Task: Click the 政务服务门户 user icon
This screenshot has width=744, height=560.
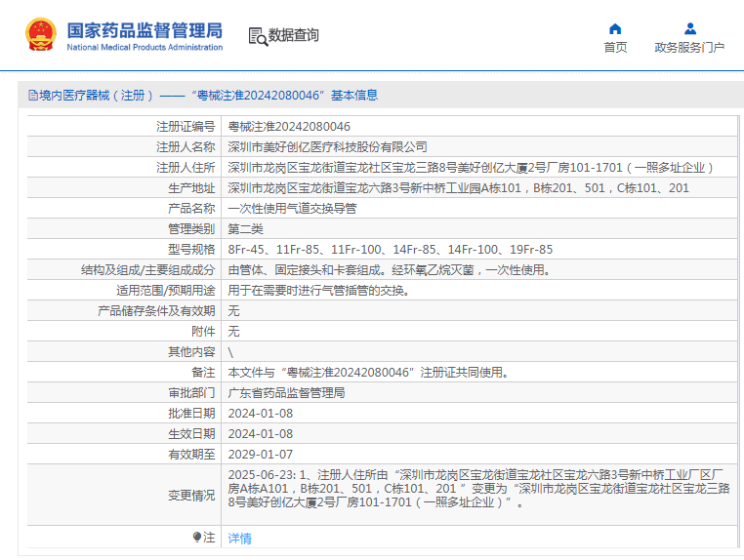Action: [x=690, y=29]
